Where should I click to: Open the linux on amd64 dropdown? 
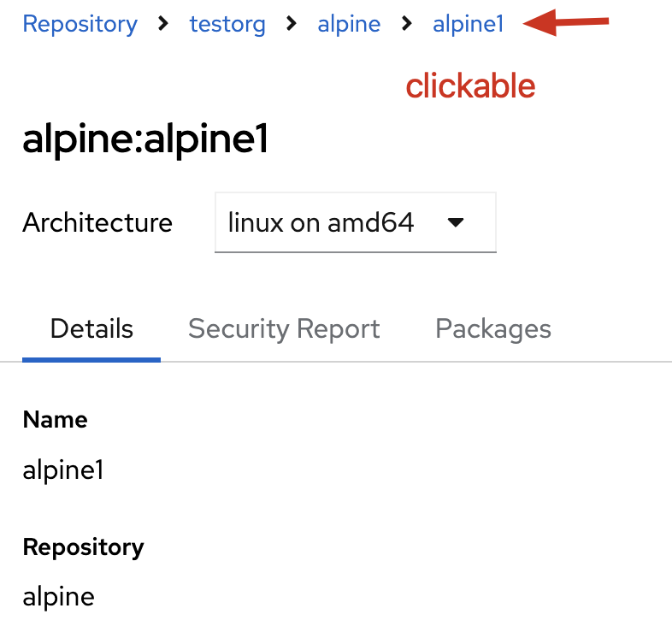pos(355,223)
